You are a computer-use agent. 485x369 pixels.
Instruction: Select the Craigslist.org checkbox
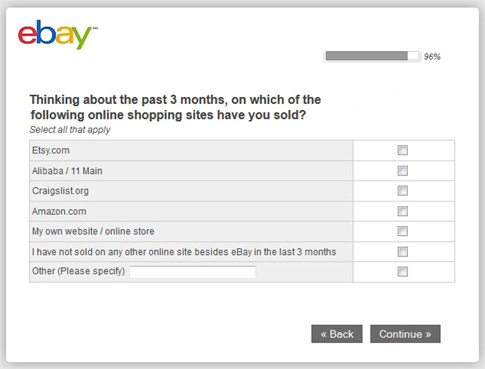coord(403,191)
